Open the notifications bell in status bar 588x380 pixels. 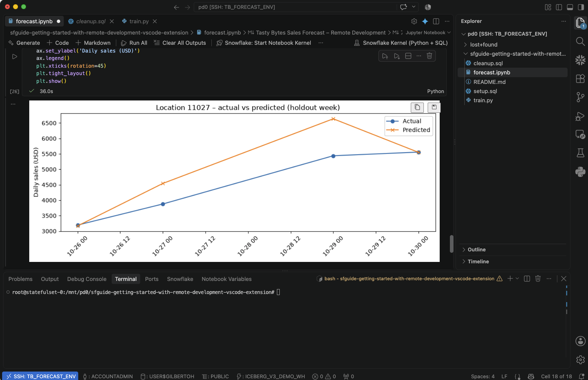pyautogui.click(x=581, y=376)
